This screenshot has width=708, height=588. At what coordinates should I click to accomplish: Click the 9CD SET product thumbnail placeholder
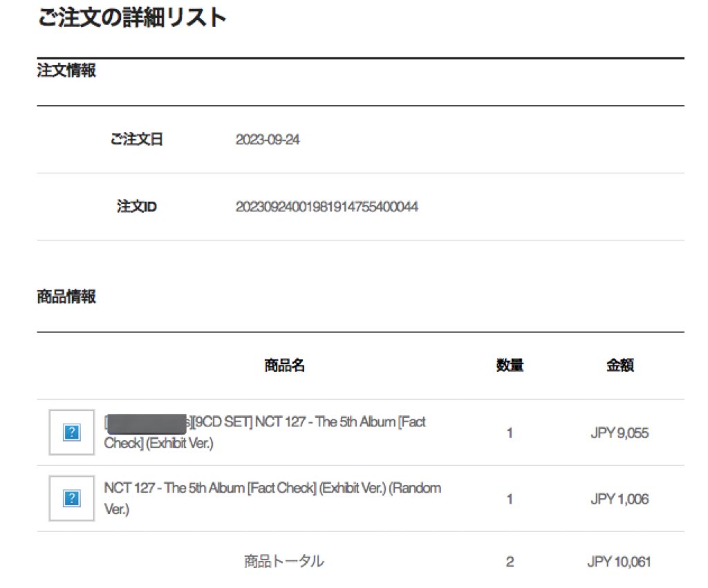point(72,433)
